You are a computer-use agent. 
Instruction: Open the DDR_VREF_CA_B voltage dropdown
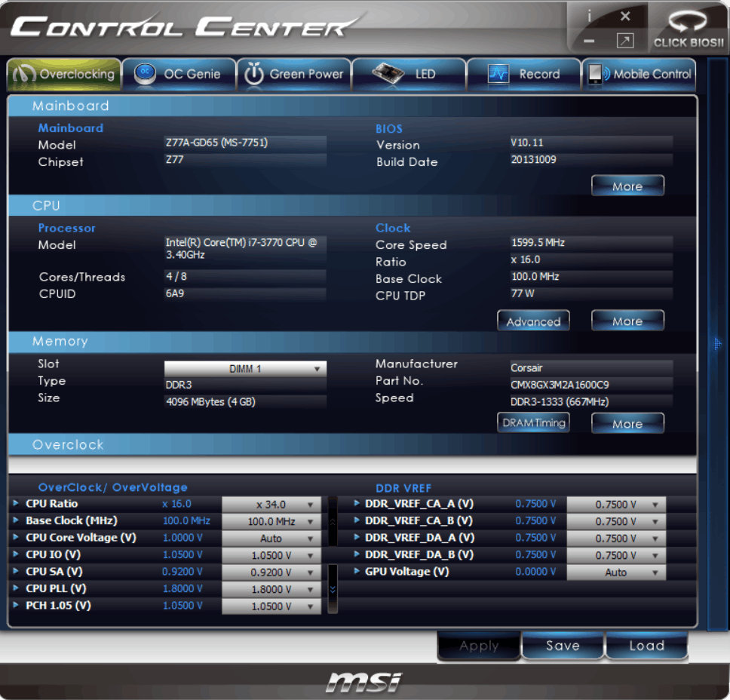click(x=616, y=521)
